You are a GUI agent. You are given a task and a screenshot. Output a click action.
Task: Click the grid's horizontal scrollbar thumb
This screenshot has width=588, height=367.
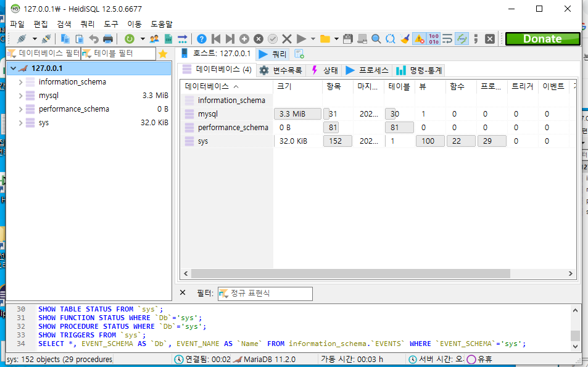pyautogui.click(x=350, y=274)
